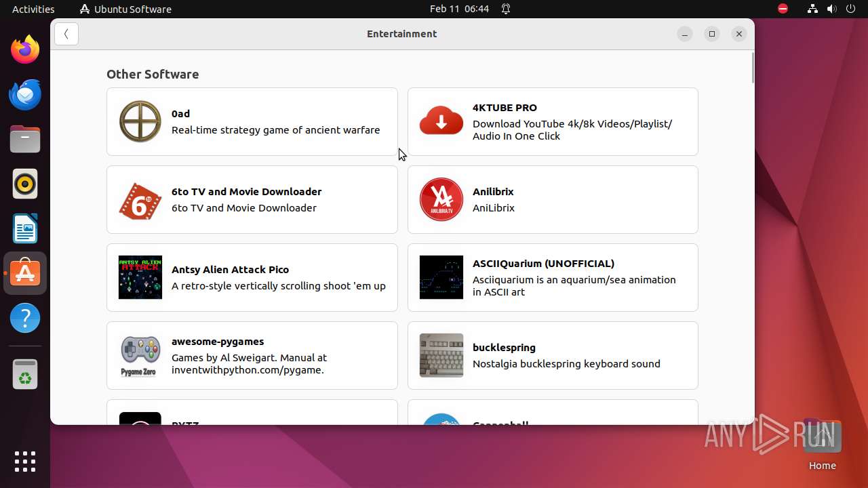The image size is (868, 488).
Task: Open the bucklespring title
Action: [x=504, y=348]
